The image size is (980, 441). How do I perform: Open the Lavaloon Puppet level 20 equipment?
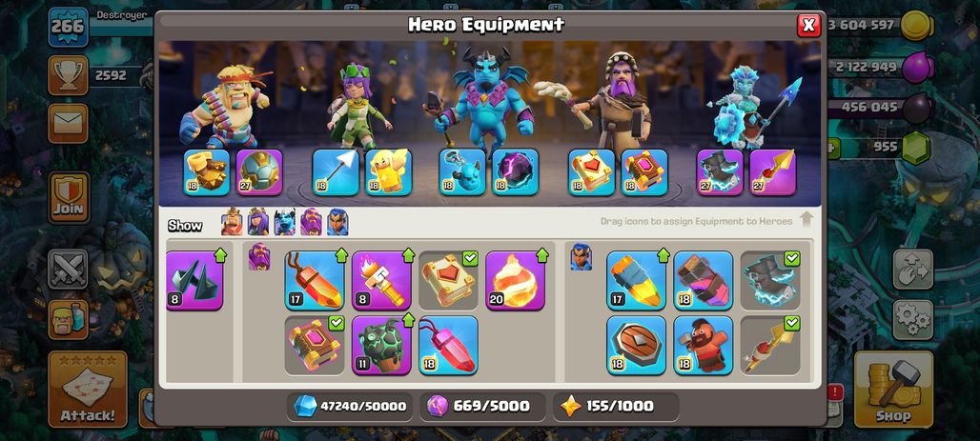tap(515, 280)
